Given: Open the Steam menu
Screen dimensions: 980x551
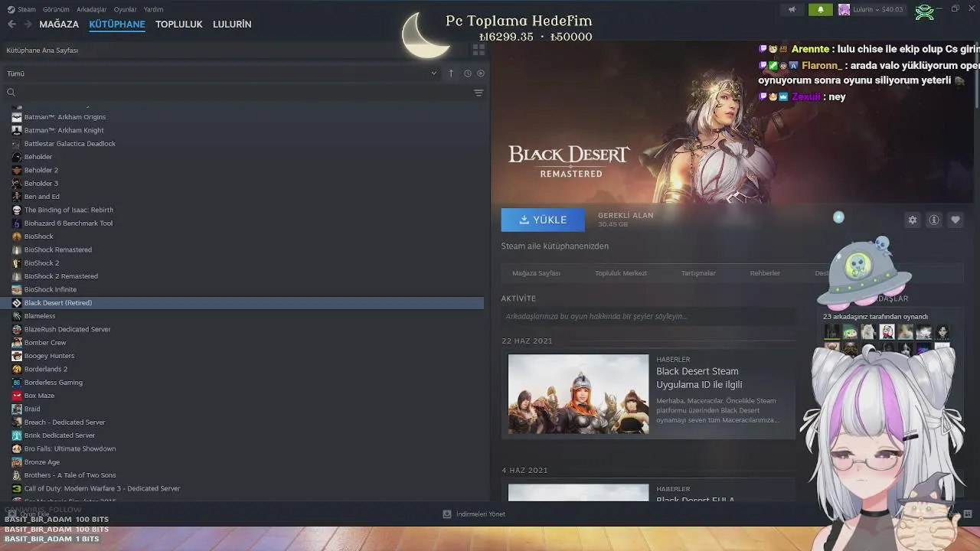Looking at the screenshot, I should coord(21,10).
